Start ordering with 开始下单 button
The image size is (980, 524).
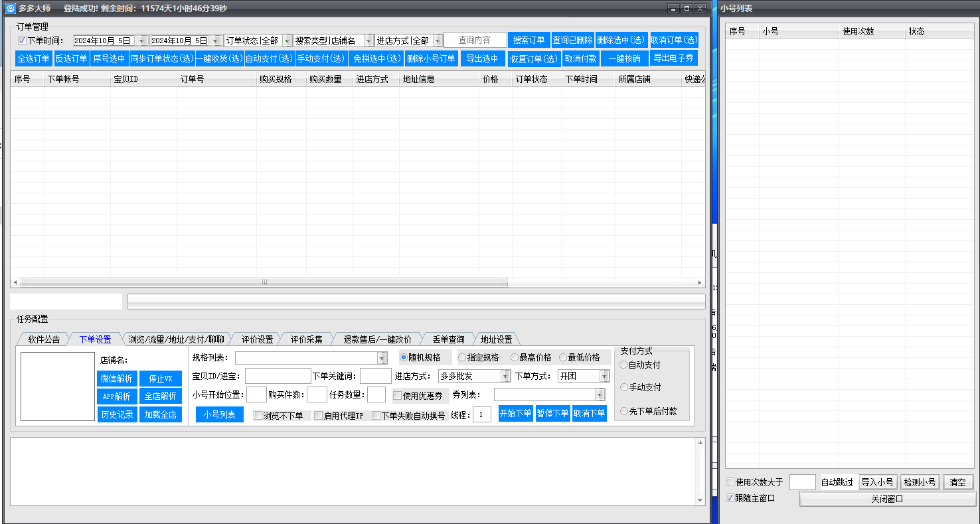(515, 414)
